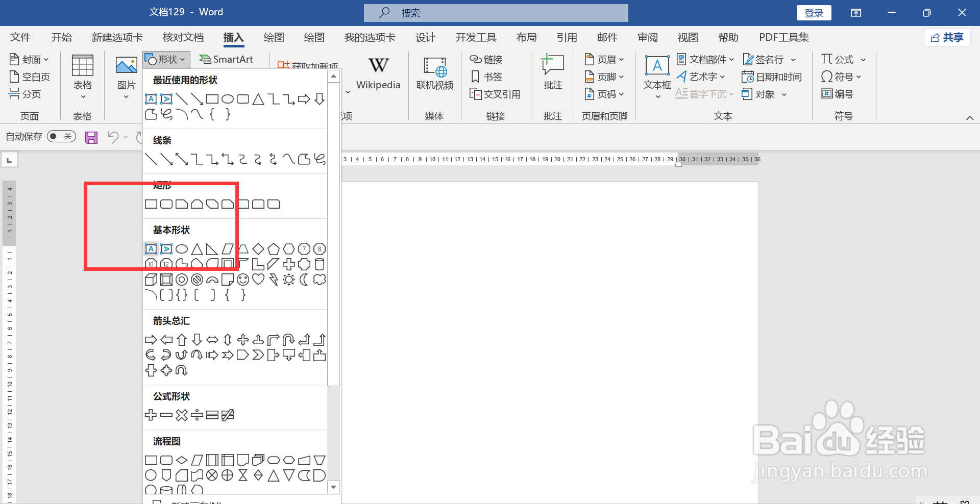Choose the sun shape

(x=289, y=280)
